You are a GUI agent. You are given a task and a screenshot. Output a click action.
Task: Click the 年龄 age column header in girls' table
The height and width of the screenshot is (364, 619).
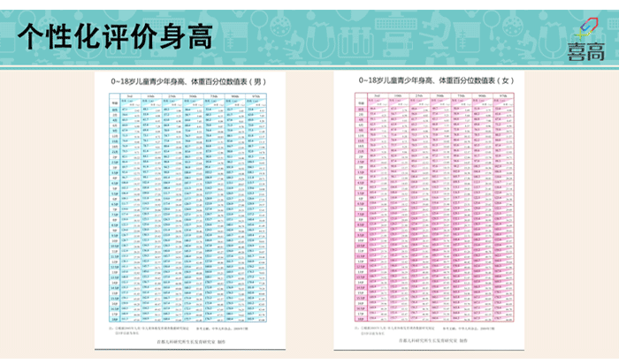(x=361, y=103)
